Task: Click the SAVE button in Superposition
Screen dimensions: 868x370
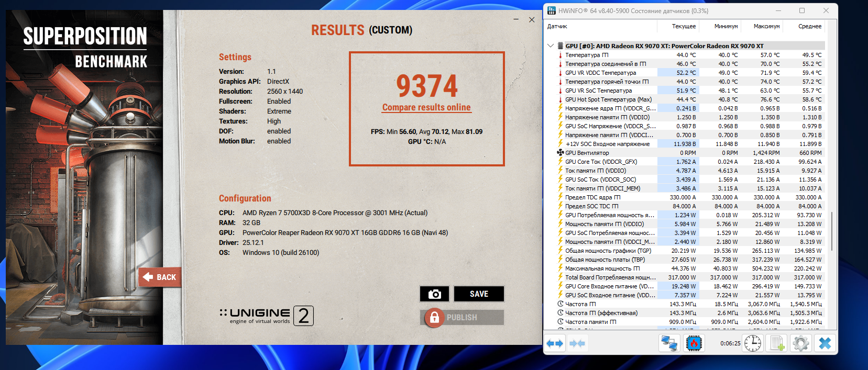Action: pyautogui.click(x=479, y=294)
